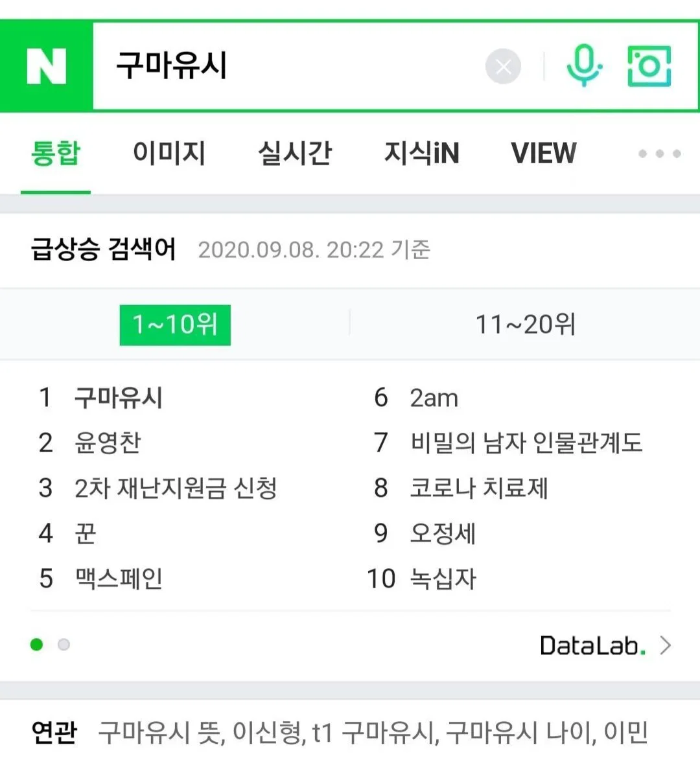Open the 실시간 tab

(x=295, y=153)
